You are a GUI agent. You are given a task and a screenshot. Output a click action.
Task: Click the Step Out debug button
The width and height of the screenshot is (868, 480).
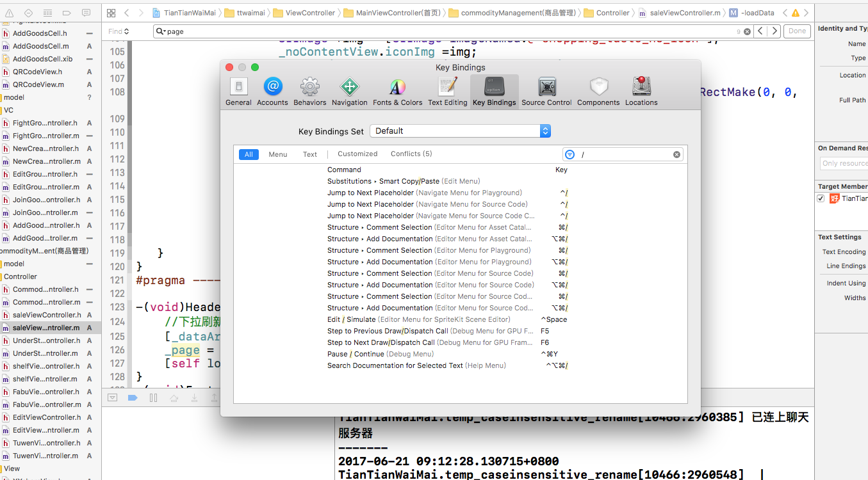(214, 397)
